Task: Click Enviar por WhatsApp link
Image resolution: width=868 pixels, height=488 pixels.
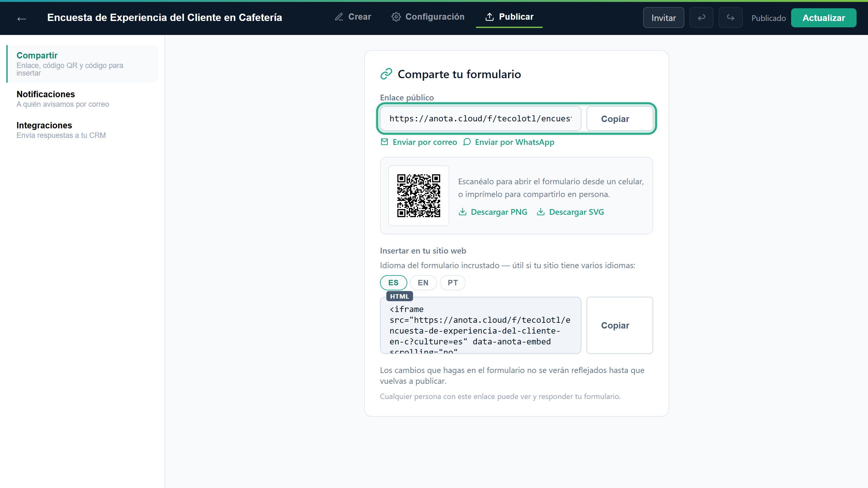Action: tap(508, 142)
